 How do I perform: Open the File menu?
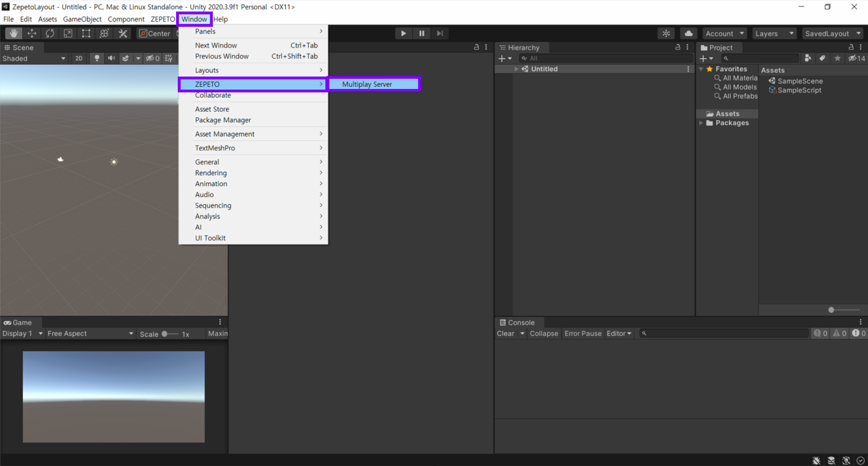[9, 19]
